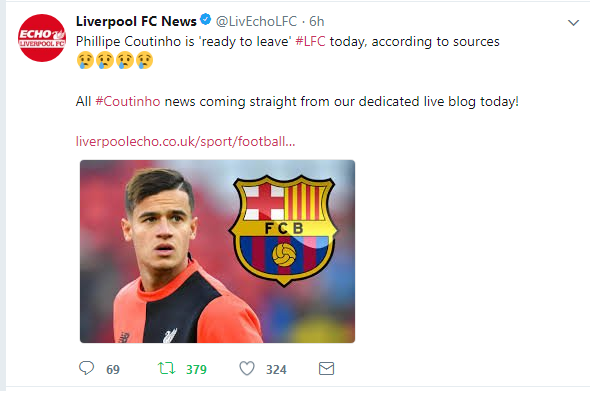Expand the tweet options chevron
590x411 pixels.
point(573,23)
